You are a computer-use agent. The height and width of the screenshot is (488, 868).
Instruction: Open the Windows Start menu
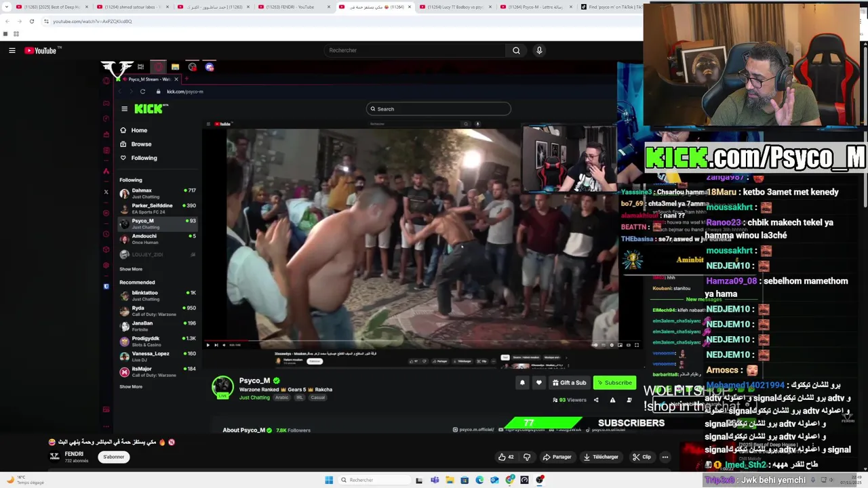tap(329, 480)
